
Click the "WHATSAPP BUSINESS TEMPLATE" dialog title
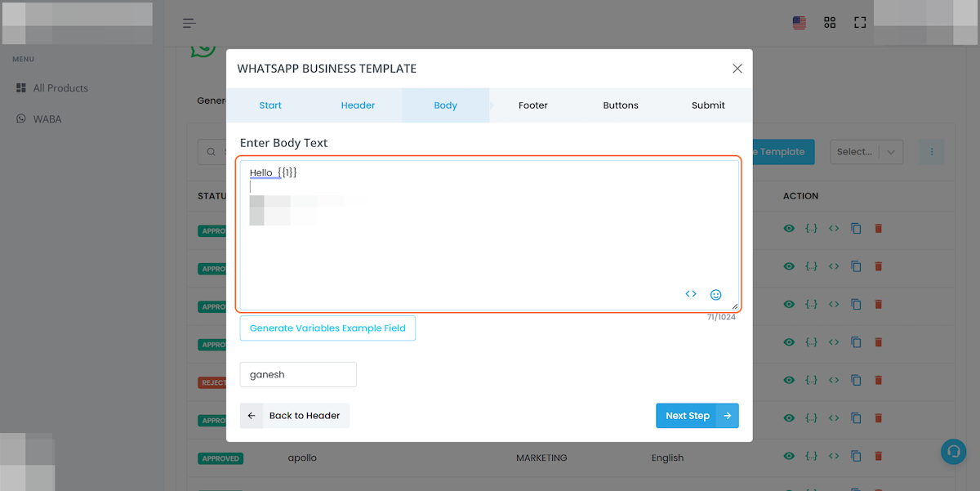pyautogui.click(x=327, y=69)
